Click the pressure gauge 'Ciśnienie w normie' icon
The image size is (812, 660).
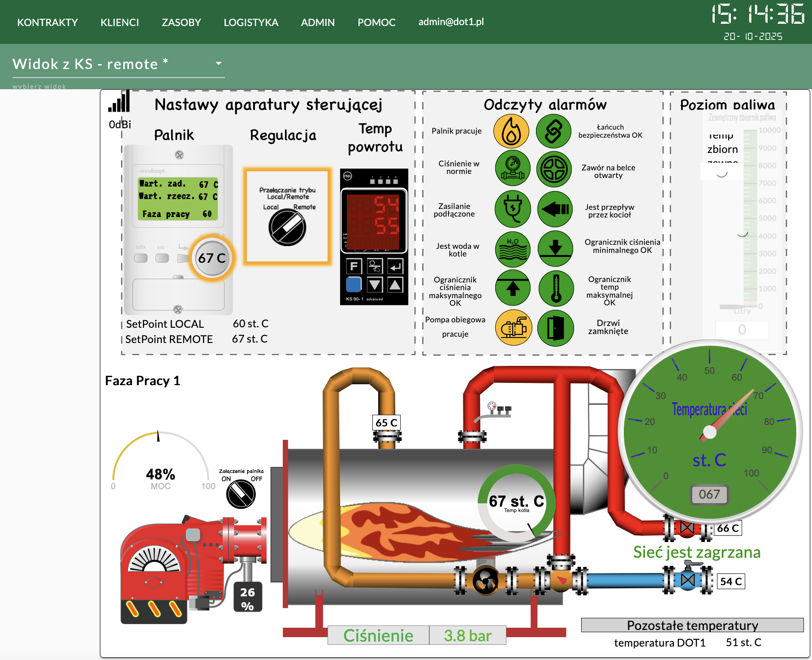513,169
